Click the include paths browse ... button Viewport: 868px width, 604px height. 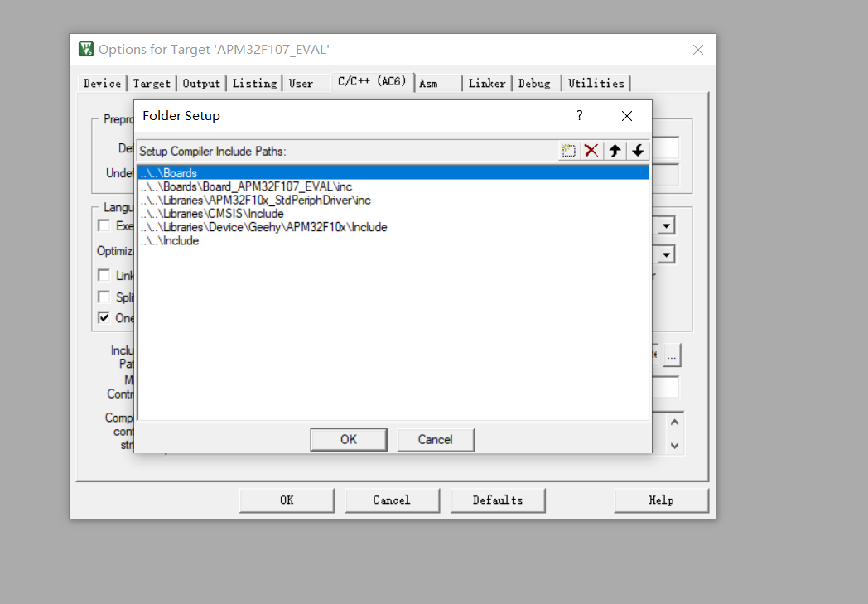point(672,355)
